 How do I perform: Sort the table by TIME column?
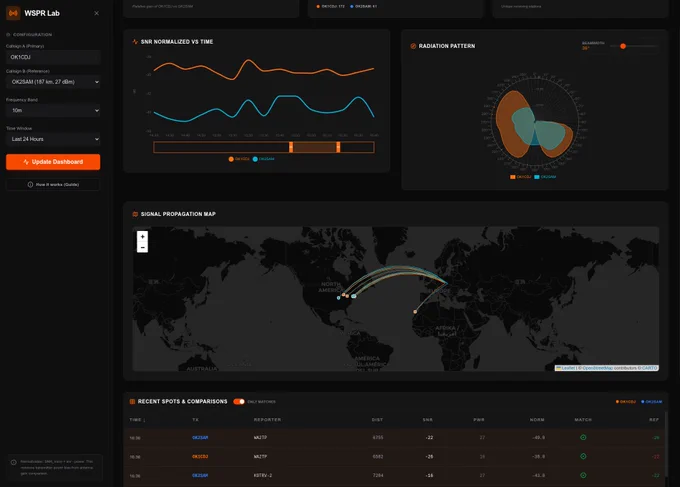pos(137,420)
